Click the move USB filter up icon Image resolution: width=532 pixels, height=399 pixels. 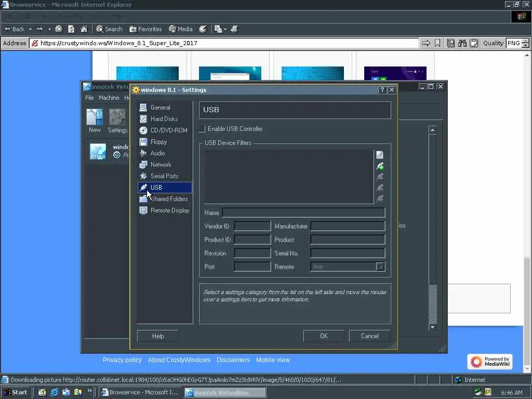pos(380,188)
